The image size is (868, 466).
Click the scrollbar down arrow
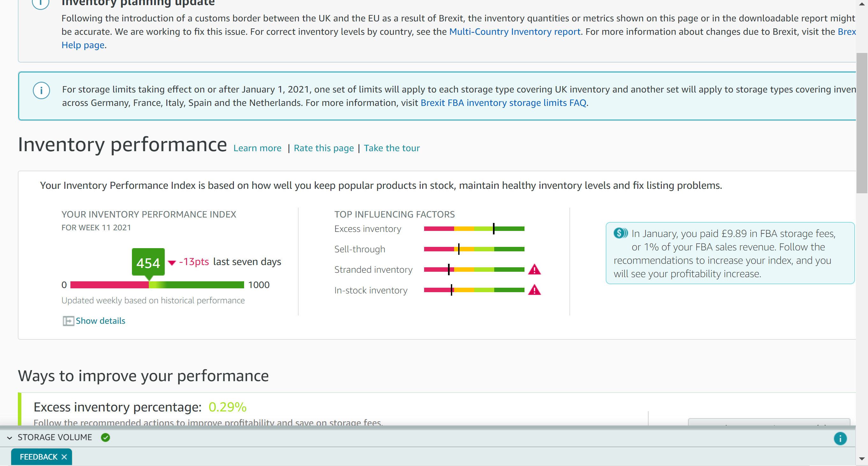862,459
